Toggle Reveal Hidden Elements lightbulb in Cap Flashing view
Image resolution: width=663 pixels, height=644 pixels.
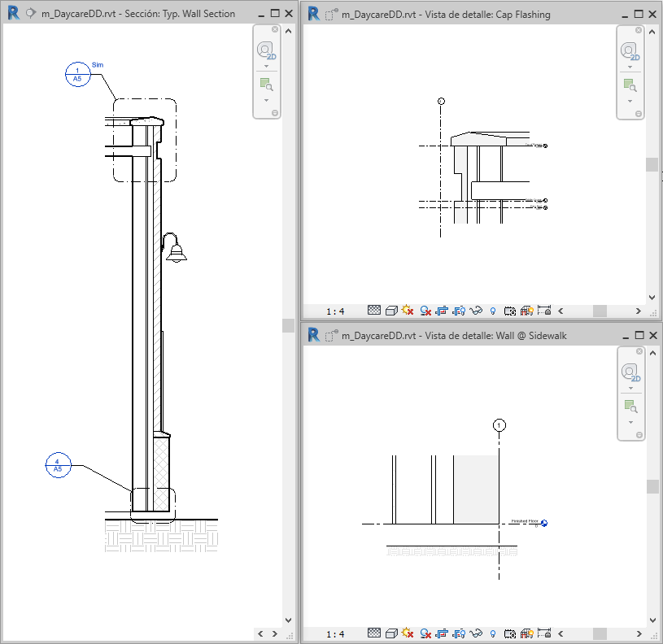tap(493, 311)
